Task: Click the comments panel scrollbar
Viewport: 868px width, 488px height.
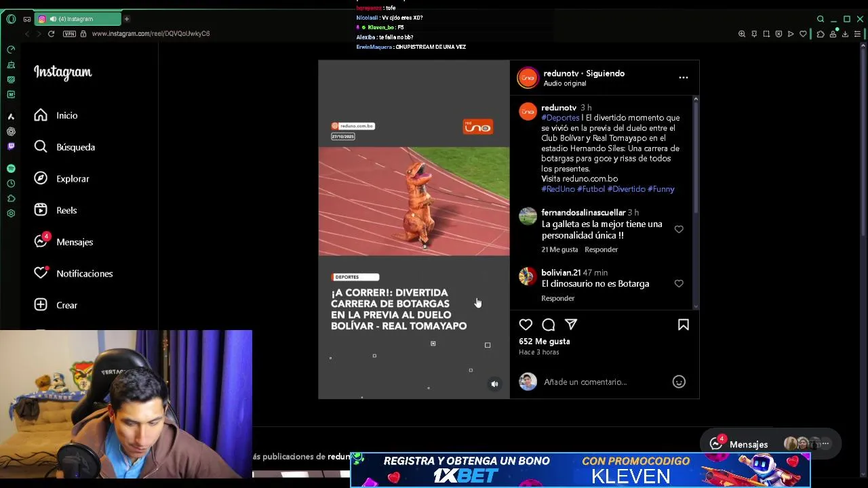Action: [x=696, y=156]
